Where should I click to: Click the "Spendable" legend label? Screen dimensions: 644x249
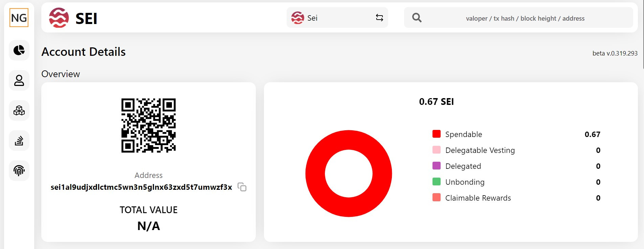pyautogui.click(x=464, y=134)
